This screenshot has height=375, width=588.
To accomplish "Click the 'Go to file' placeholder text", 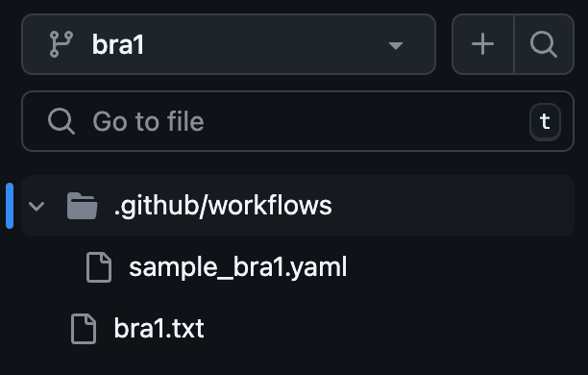I will pyautogui.click(x=149, y=121).
